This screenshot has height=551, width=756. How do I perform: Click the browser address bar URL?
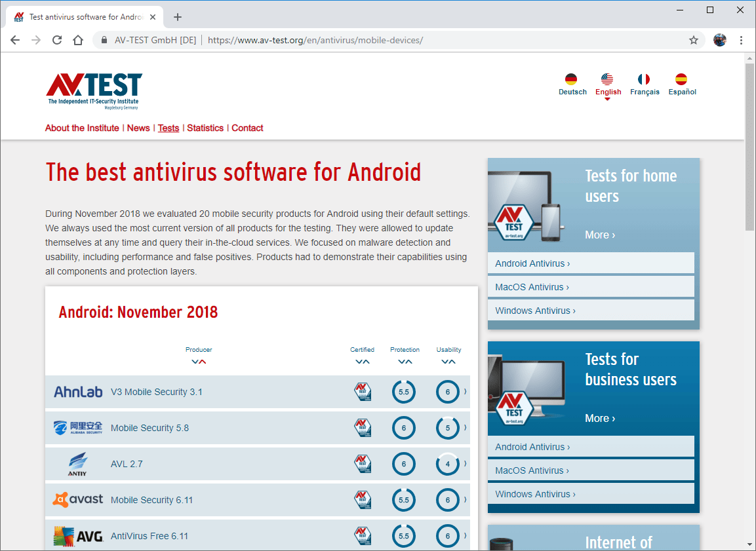point(315,41)
